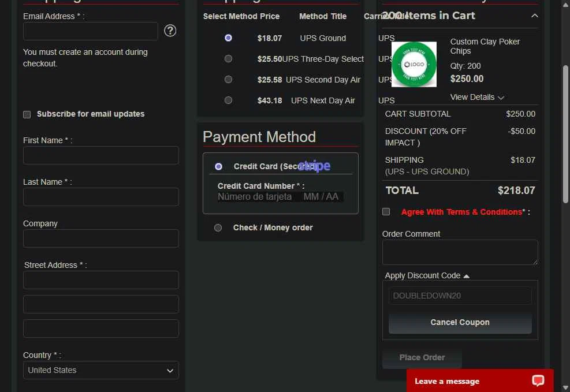Click the Method Title column header
Screen dimensions: 570x392
323,16
